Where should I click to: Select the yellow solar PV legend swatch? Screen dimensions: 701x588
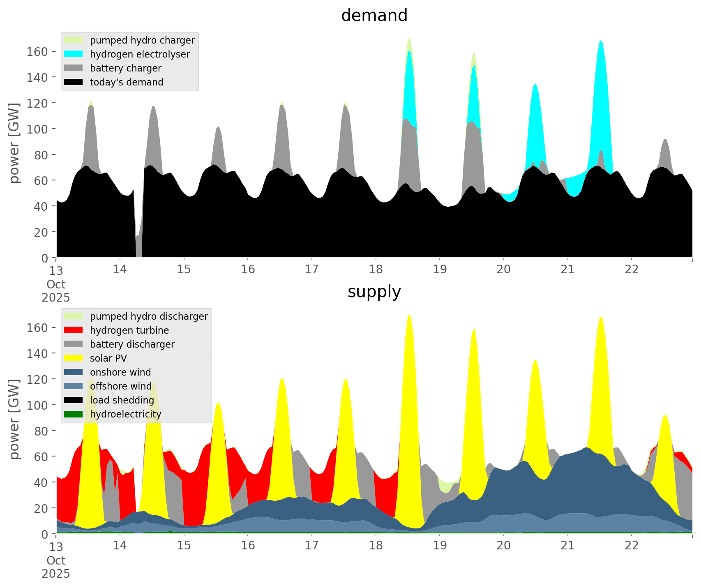[74, 358]
